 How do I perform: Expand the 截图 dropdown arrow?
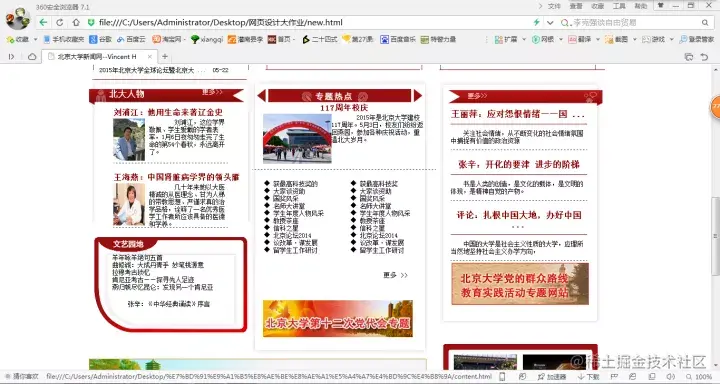(635, 40)
